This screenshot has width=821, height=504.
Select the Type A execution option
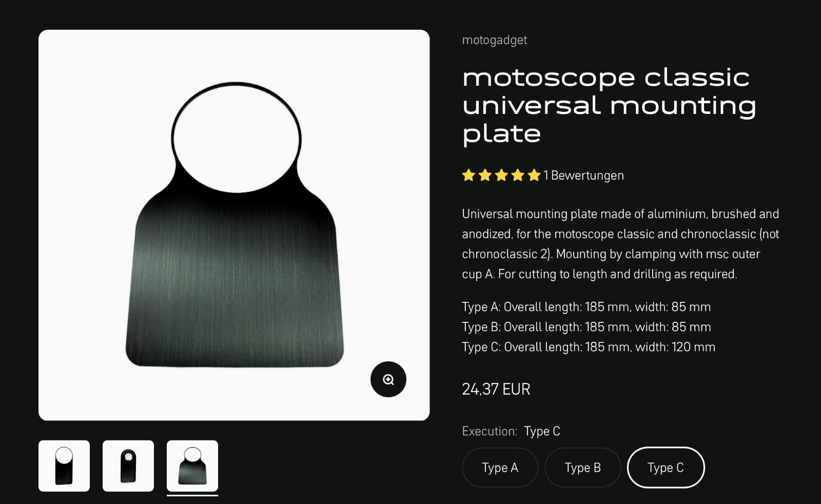(500, 468)
